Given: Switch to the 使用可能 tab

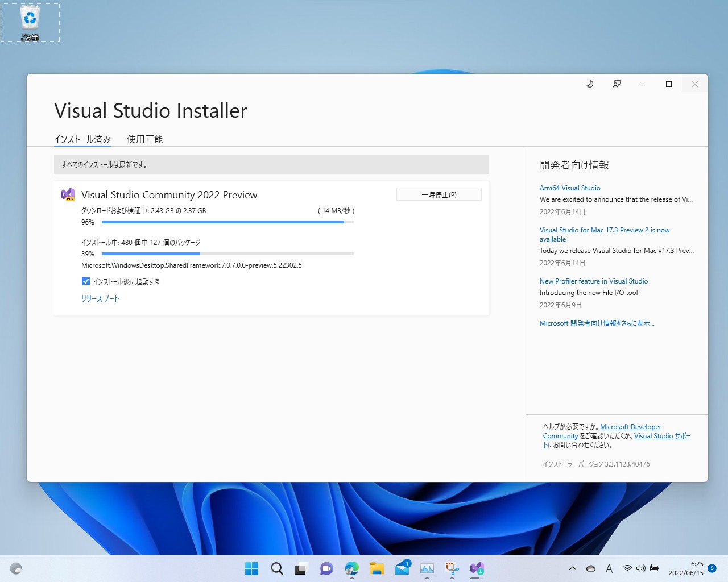Looking at the screenshot, I should [145, 139].
